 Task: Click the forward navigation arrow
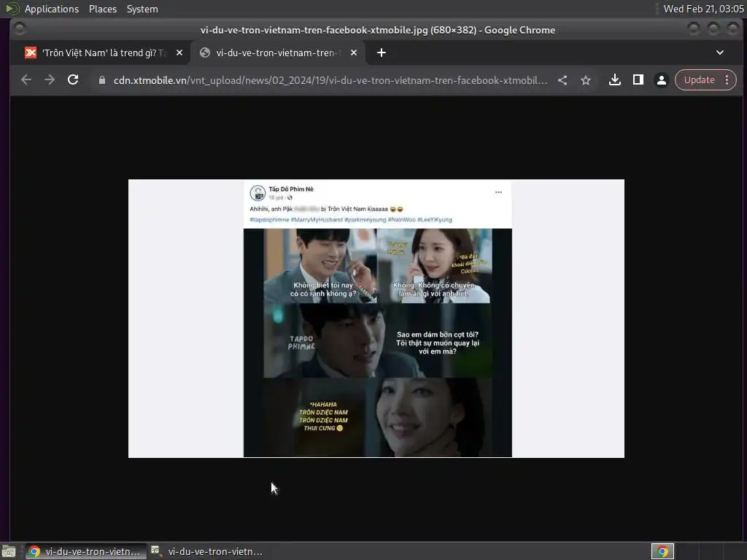pos(50,80)
